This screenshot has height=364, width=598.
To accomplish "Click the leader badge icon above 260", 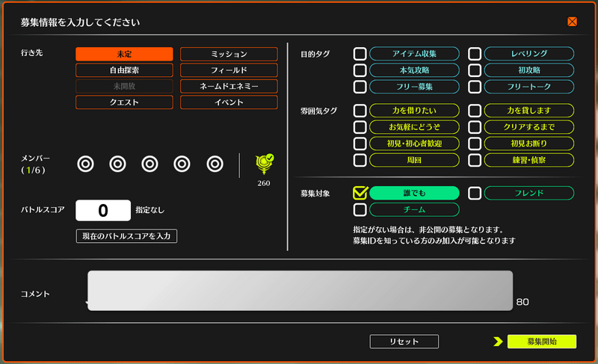I will [x=264, y=164].
